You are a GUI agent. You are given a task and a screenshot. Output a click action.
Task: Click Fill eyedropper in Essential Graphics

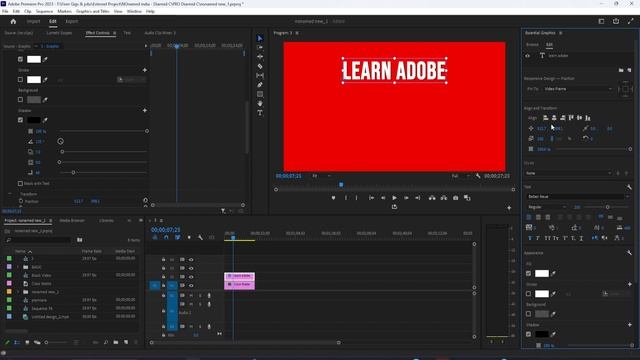point(553,273)
